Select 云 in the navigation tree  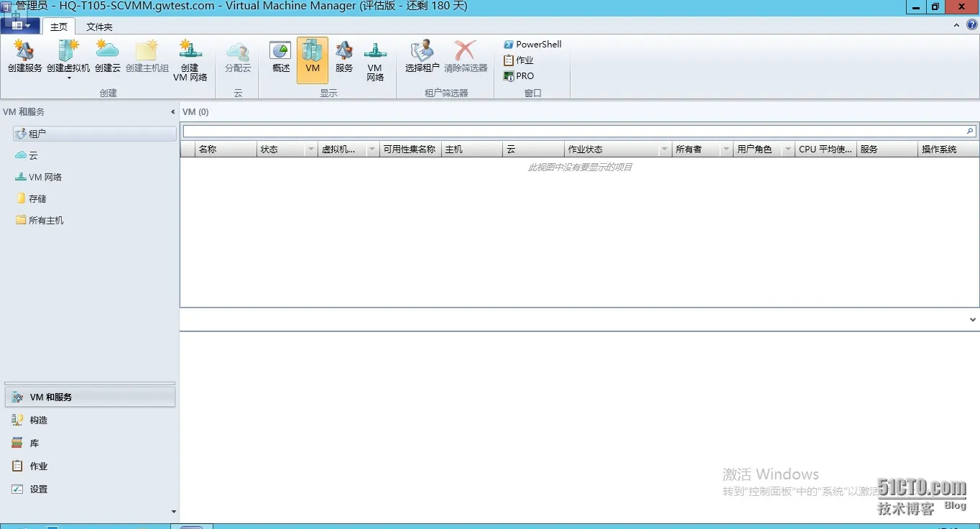(x=27, y=155)
